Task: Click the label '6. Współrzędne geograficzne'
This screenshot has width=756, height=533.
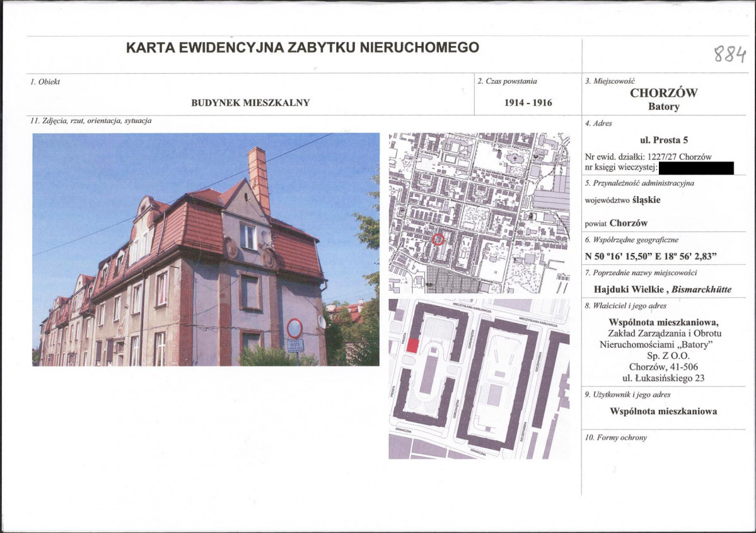Action: (632, 239)
